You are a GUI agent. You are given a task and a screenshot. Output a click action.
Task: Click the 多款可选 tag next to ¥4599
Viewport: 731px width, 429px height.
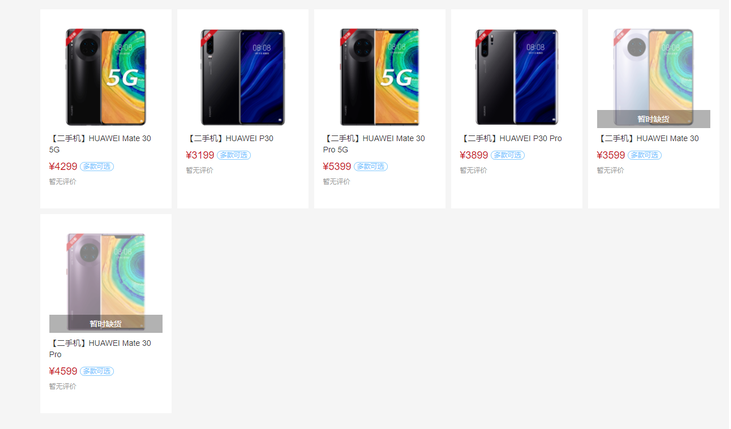click(97, 371)
